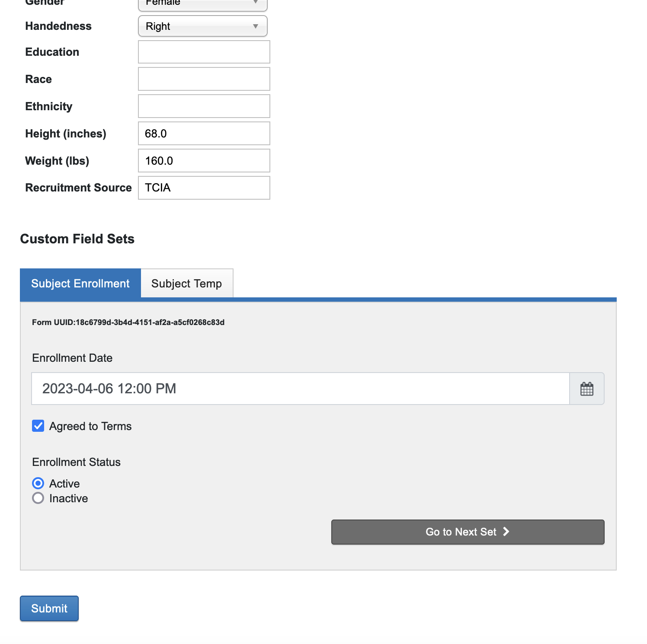
Task: Click into the Race input box
Action: pyautogui.click(x=204, y=79)
